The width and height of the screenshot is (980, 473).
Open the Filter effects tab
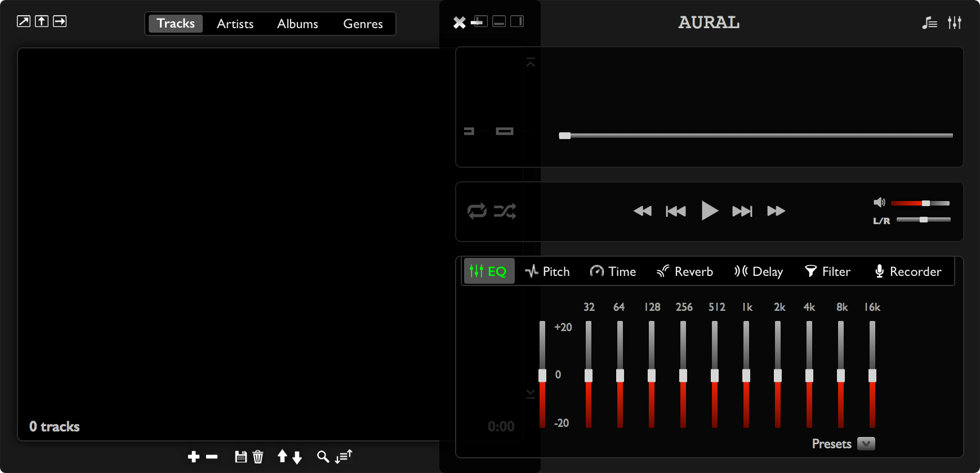tap(828, 271)
